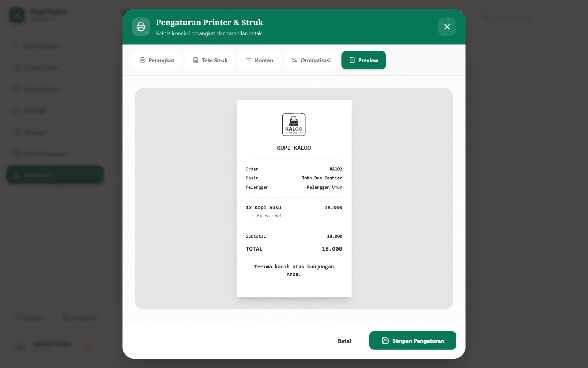Click the order number #A102

click(336, 169)
